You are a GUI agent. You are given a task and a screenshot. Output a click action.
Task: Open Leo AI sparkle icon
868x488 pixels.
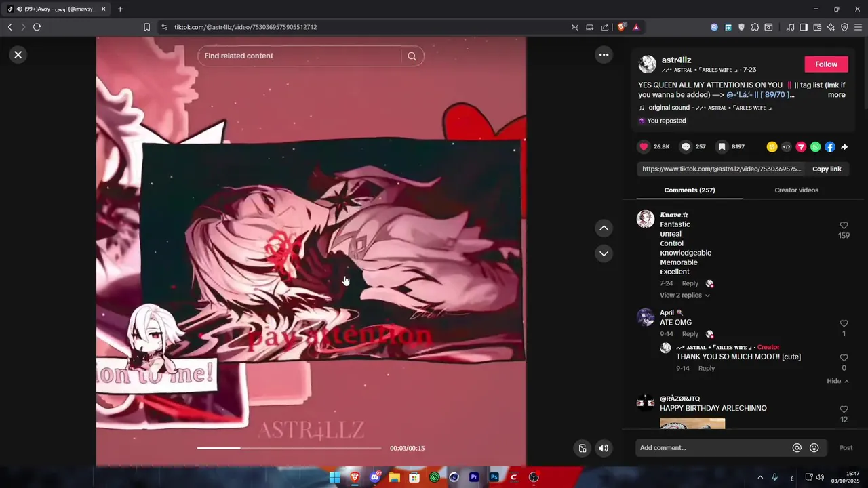tap(831, 27)
